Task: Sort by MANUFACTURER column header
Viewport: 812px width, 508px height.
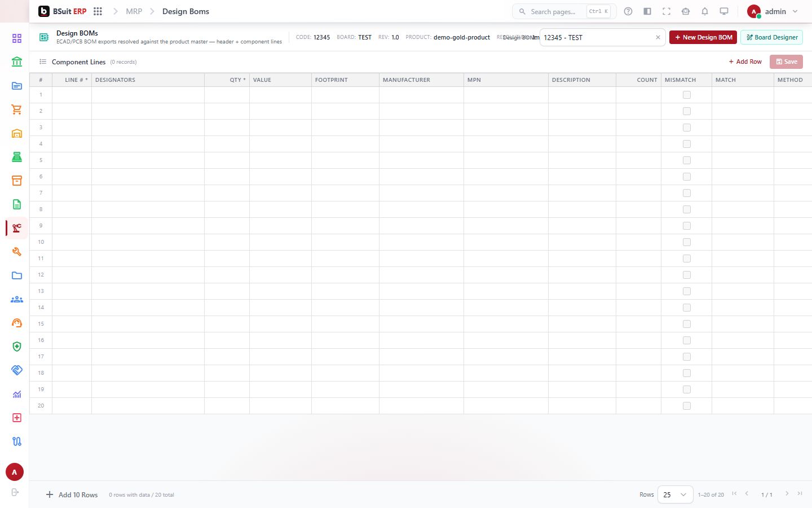Action: 421,80
